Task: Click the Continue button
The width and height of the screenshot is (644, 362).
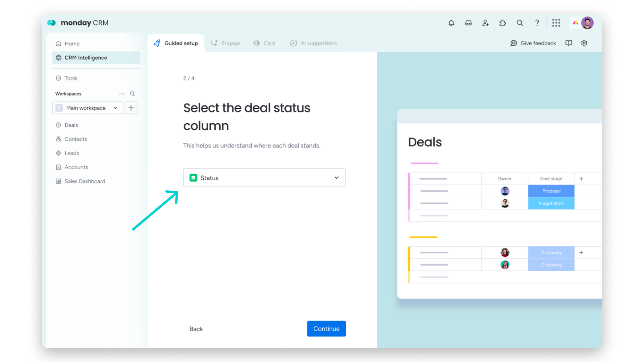Action: [326, 329]
